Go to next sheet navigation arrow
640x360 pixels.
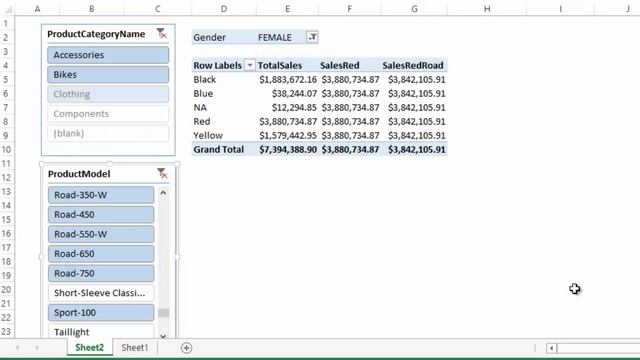(37, 348)
